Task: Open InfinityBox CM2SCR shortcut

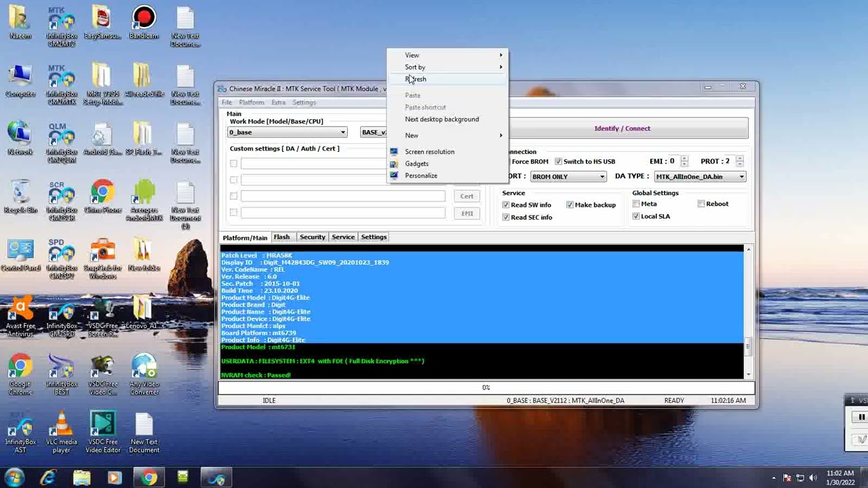Action: pos(62,201)
